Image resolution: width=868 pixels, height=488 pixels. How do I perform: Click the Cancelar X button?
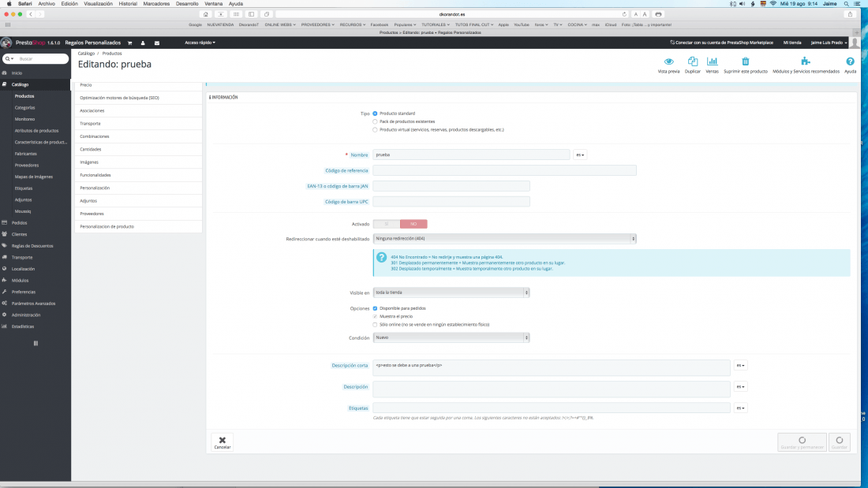[223, 442]
